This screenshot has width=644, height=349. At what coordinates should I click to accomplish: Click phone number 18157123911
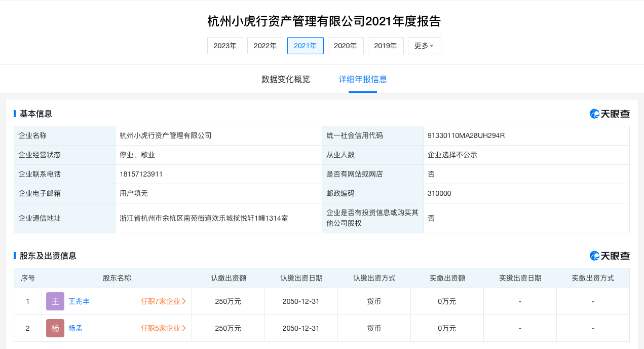pyautogui.click(x=141, y=174)
